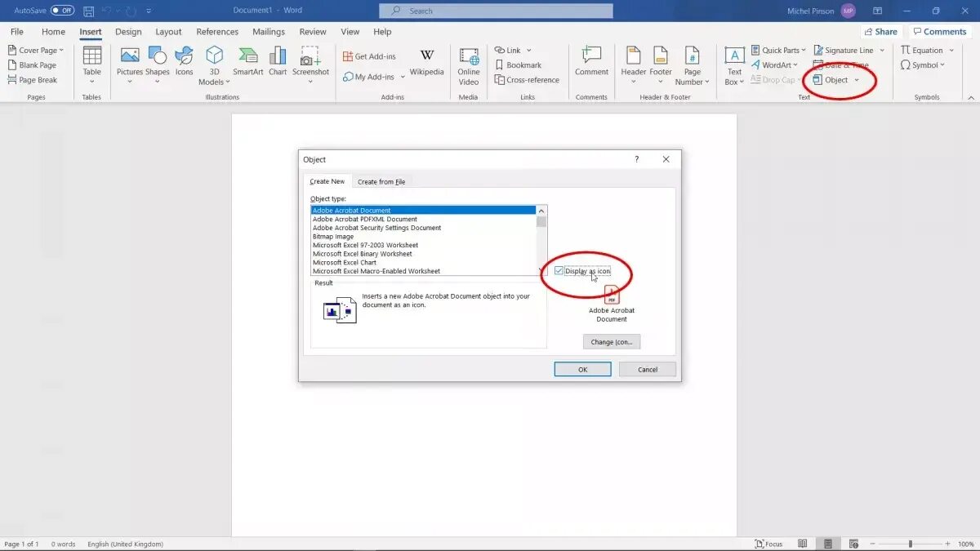Open WordArt dropdown
The width and height of the screenshot is (980, 551).
tap(774, 65)
